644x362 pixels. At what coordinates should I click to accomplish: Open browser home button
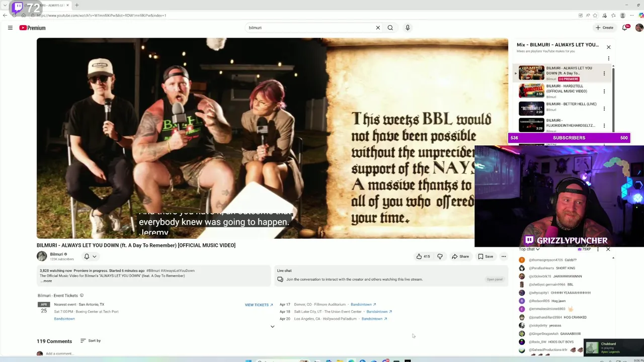[x=23, y=16]
